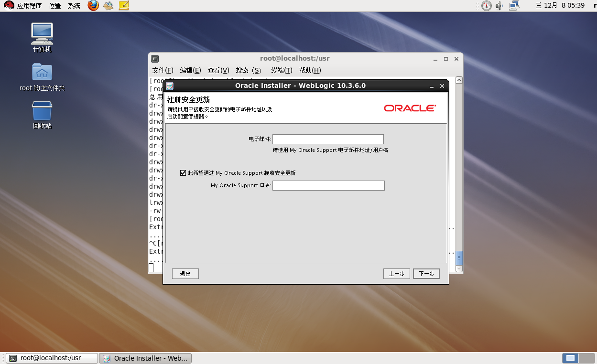Open terminal 编辑(E) menu
Image resolution: width=597 pixels, height=364 pixels.
(x=190, y=70)
